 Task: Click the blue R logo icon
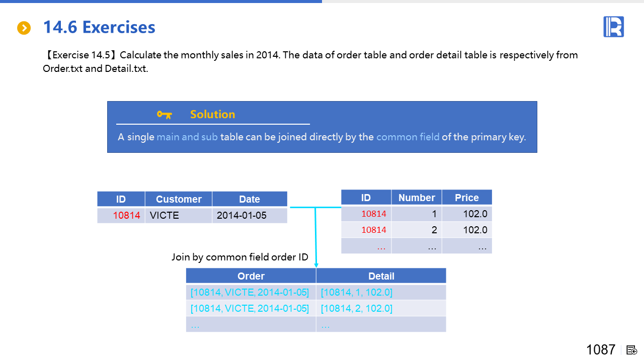613,27
